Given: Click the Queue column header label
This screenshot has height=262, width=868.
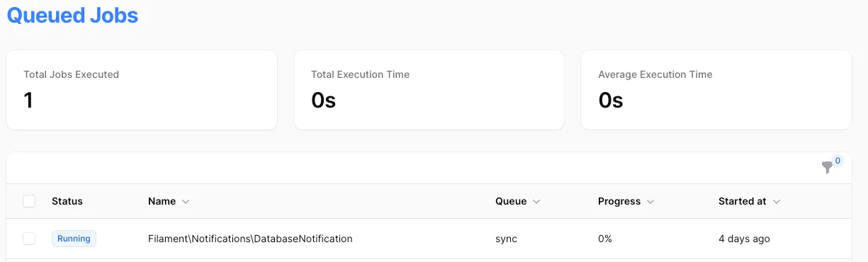Looking at the screenshot, I should click(x=511, y=201).
